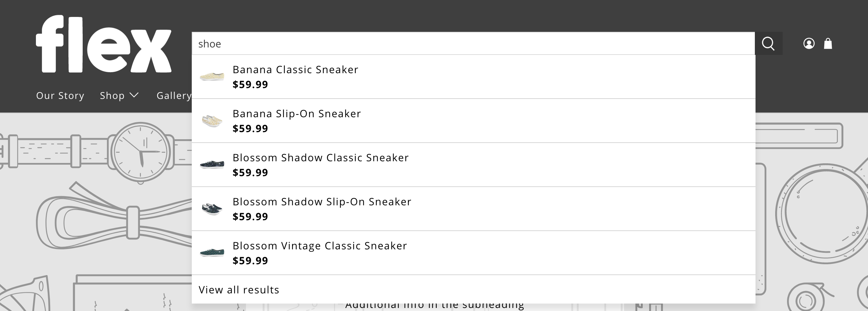Open the Our Story menu item
The width and height of the screenshot is (868, 311).
pos(60,96)
